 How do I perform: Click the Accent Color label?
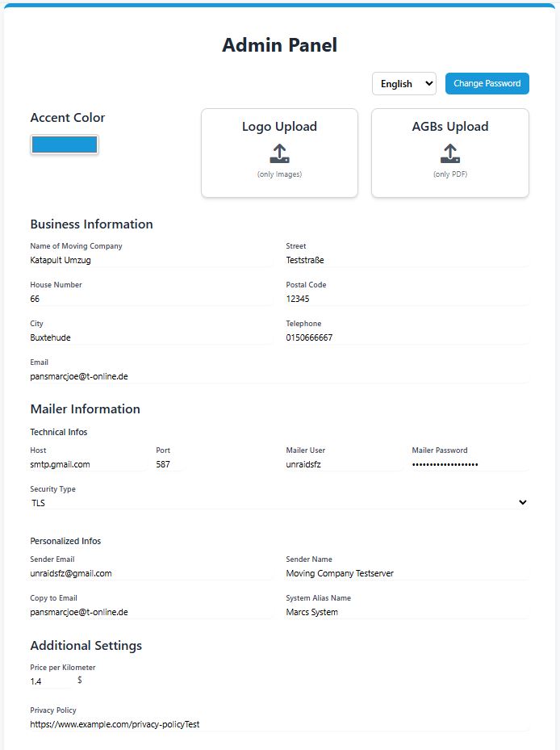pyautogui.click(x=68, y=118)
